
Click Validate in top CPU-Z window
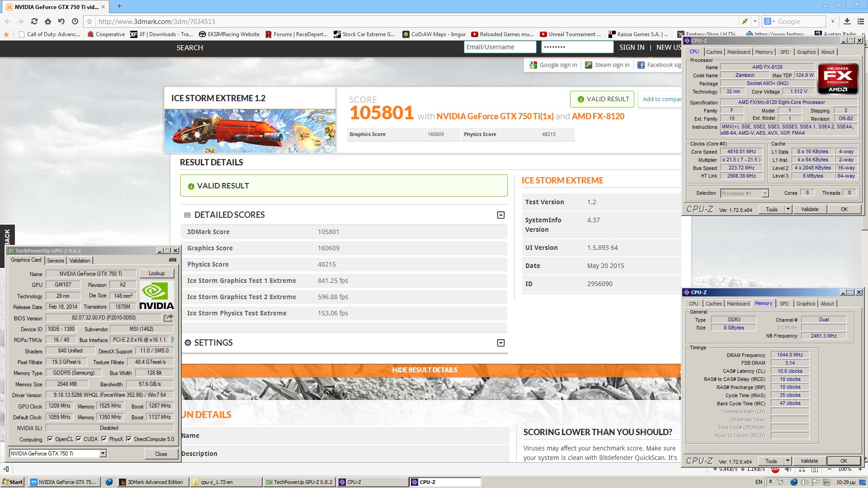[x=810, y=209]
